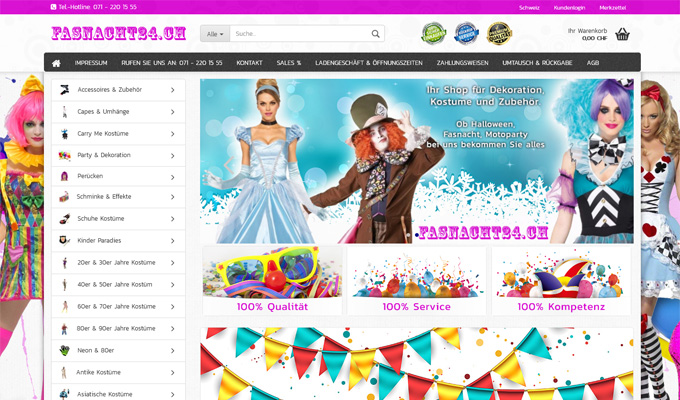
Task: Click the home icon in navigation bar
Action: pos(59,62)
